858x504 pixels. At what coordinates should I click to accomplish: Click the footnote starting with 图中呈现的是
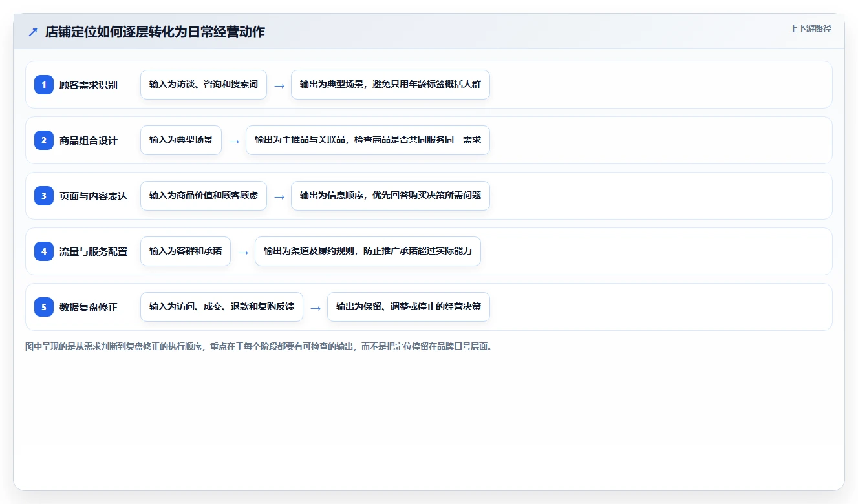[259, 347]
